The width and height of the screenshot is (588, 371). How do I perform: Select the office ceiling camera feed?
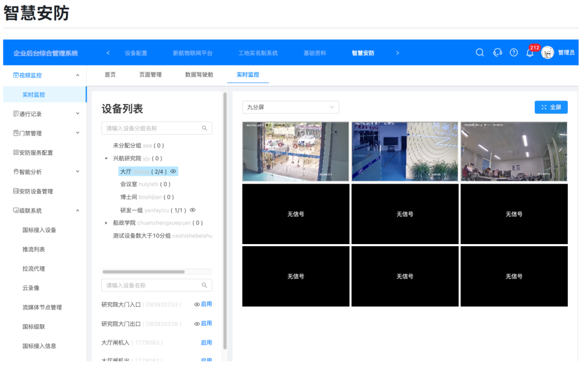(514, 151)
